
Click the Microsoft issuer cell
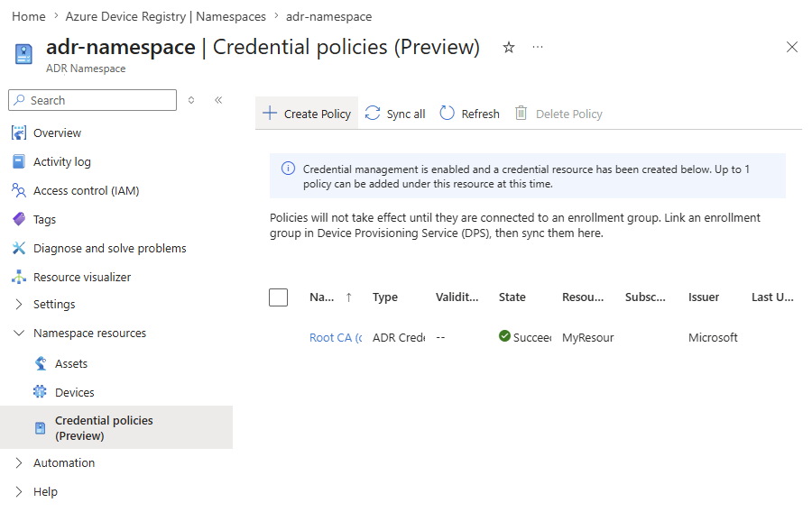[x=713, y=338]
